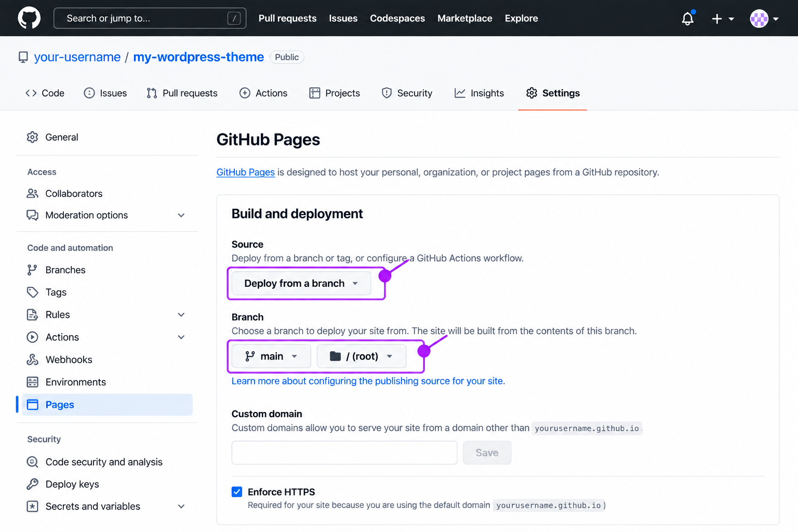Click the repository icon beside your-username

[23, 57]
